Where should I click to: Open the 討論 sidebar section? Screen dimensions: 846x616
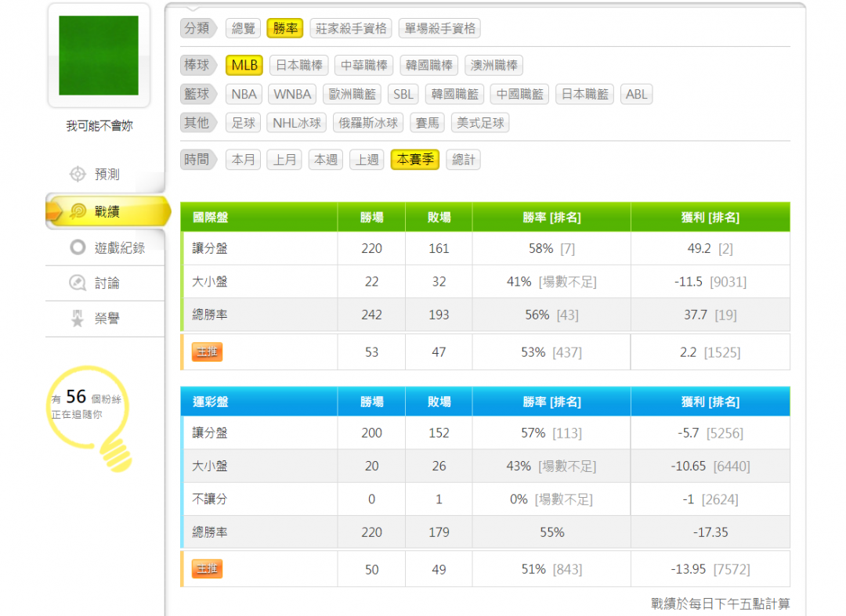[x=105, y=283]
